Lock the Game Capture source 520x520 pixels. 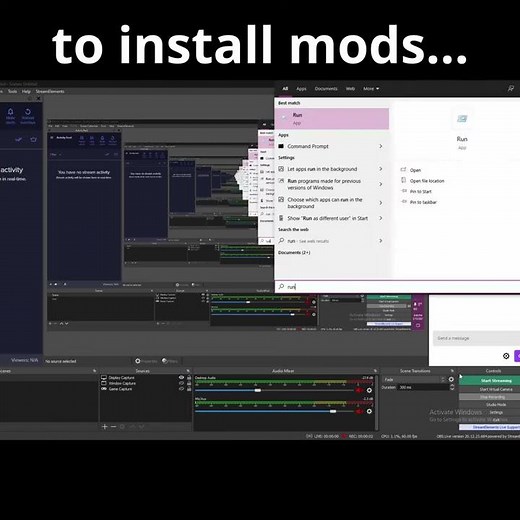tap(189, 389)
